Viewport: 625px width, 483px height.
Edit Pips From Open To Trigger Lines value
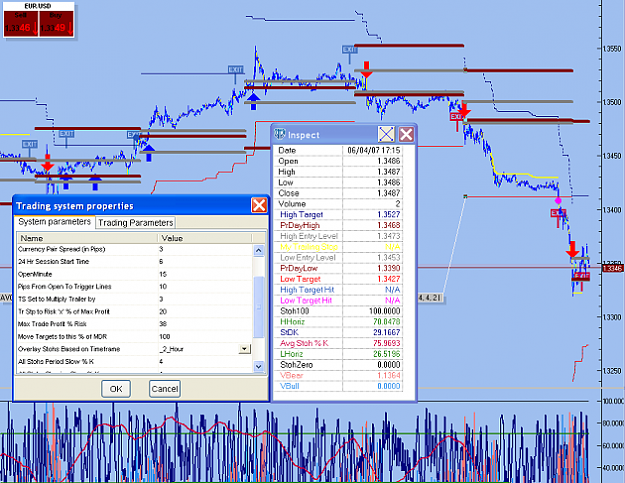(205, 287)
